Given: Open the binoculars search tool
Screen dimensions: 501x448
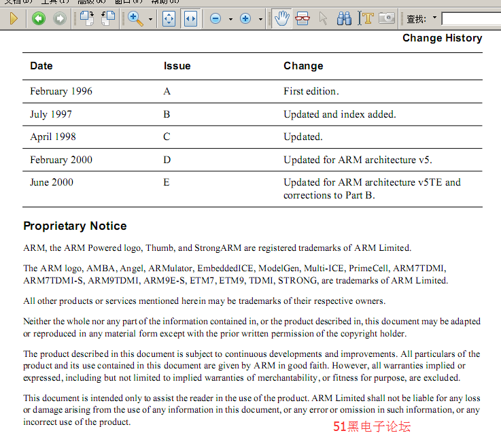Looking at the screenshot, I should 344,18.
